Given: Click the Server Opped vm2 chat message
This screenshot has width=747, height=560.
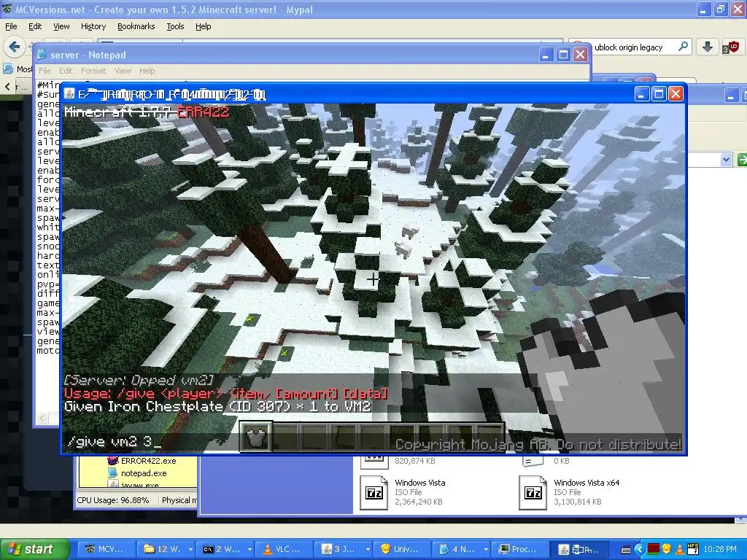Looking at the screenshot, I should point(138,380).
